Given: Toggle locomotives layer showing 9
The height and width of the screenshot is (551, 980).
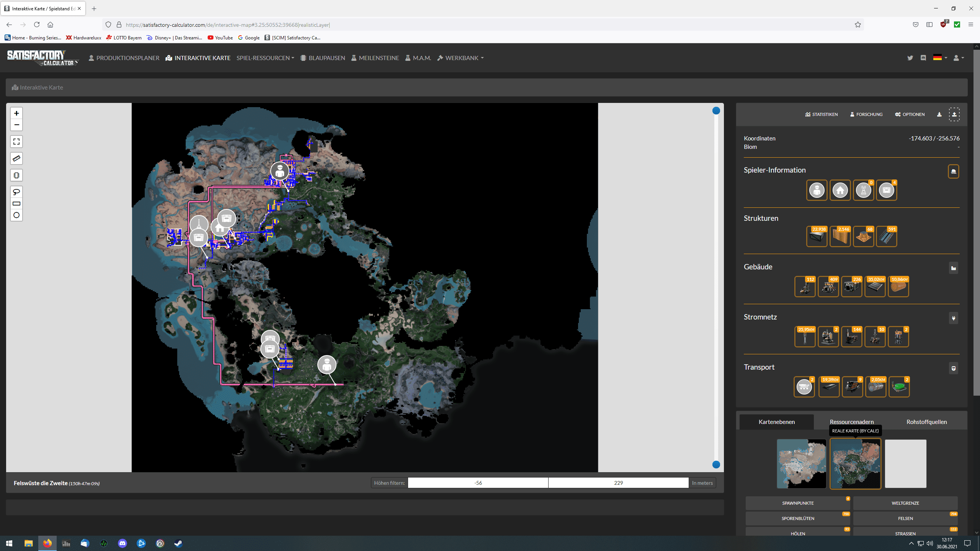Looking at the screenshot, I should point(853,387).
